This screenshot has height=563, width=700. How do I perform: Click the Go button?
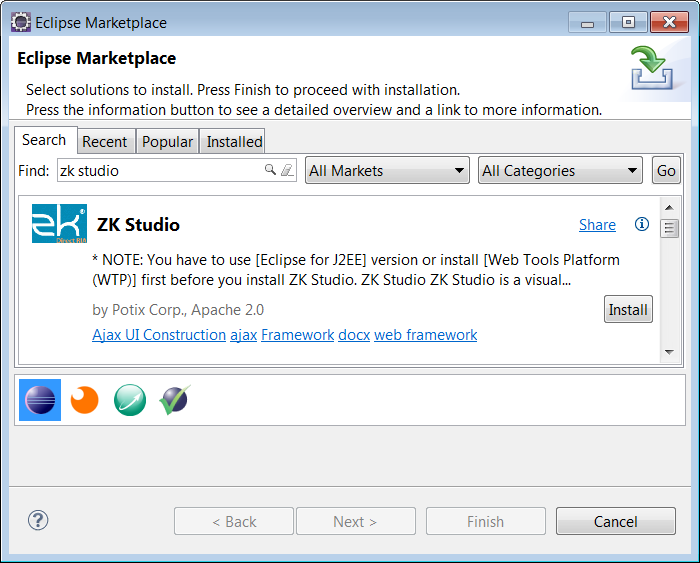click(x=666, y=170)
